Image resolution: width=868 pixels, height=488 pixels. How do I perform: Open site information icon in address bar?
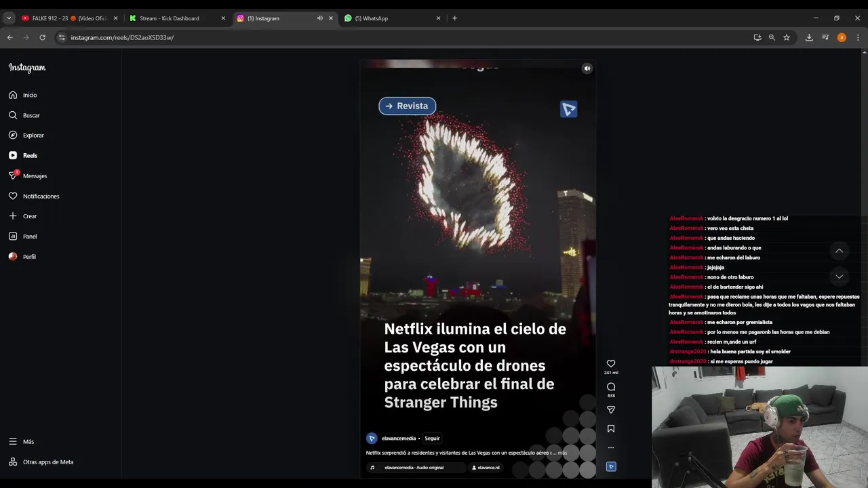click(62, 37)
